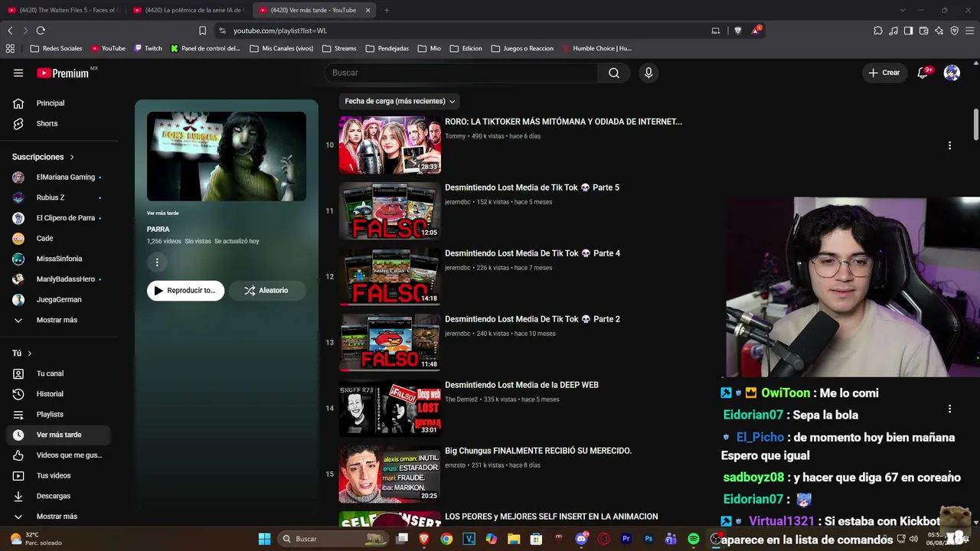Submit search with the magnifier button
The image size is (980, 551).
(x=613, y=73)
